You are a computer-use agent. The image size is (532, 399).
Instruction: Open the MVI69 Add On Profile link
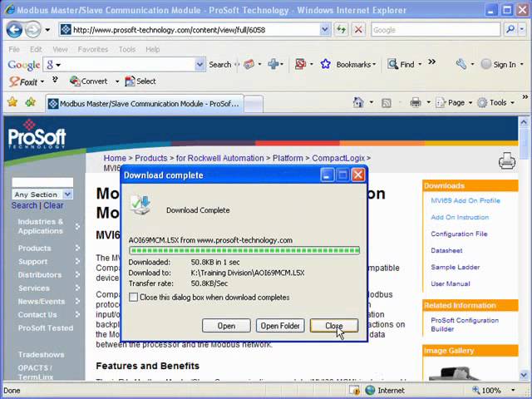tap(465, 200)
